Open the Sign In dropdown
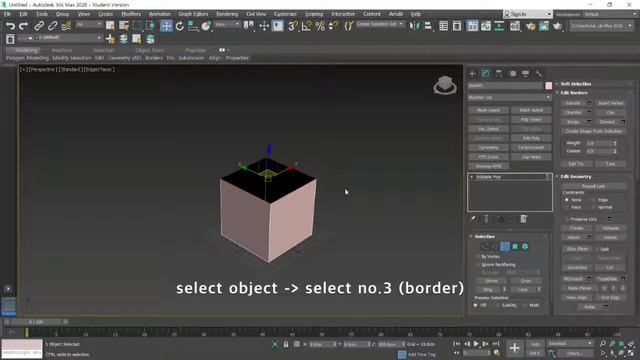640x360 pixels. click(528, 14)
